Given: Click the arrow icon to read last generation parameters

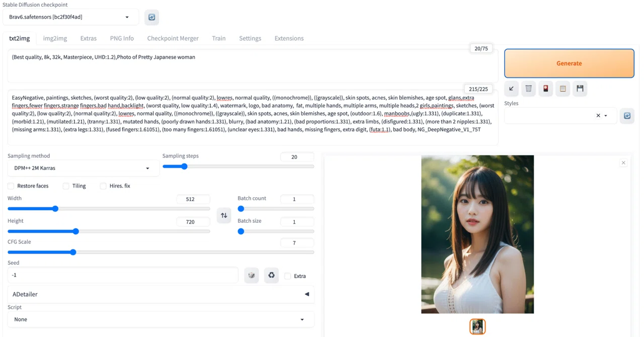Looking at the screenshot, I should pyautogui.click(x=512, y=89).
